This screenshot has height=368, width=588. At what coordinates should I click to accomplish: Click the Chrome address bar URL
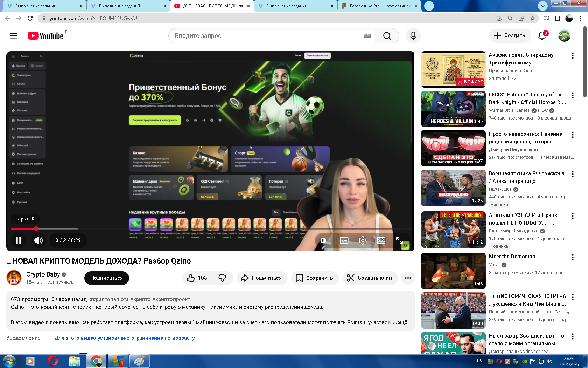(93, 18)
